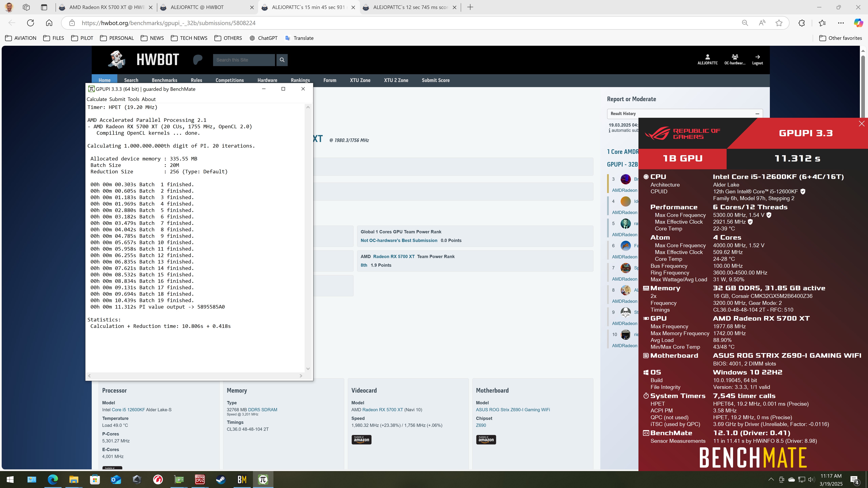
Task: Open File Explorer from taskbar
Action: (x=74, y=479)
